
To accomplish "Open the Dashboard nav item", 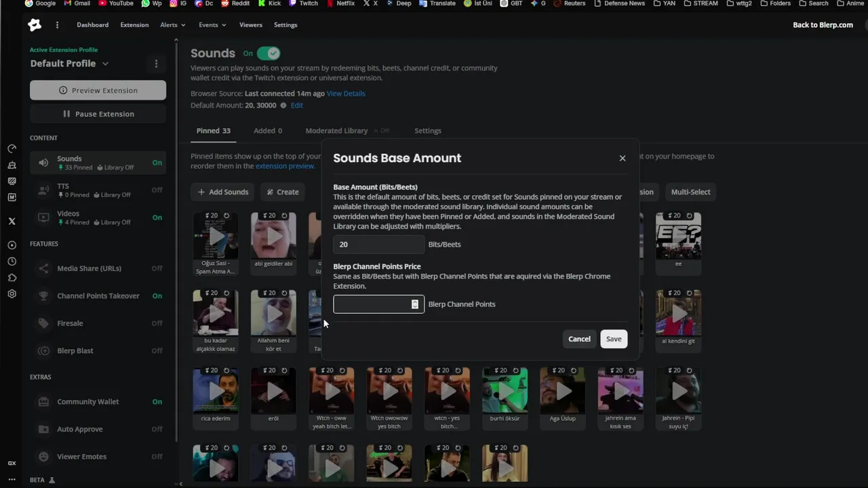I will coord(92,25).
